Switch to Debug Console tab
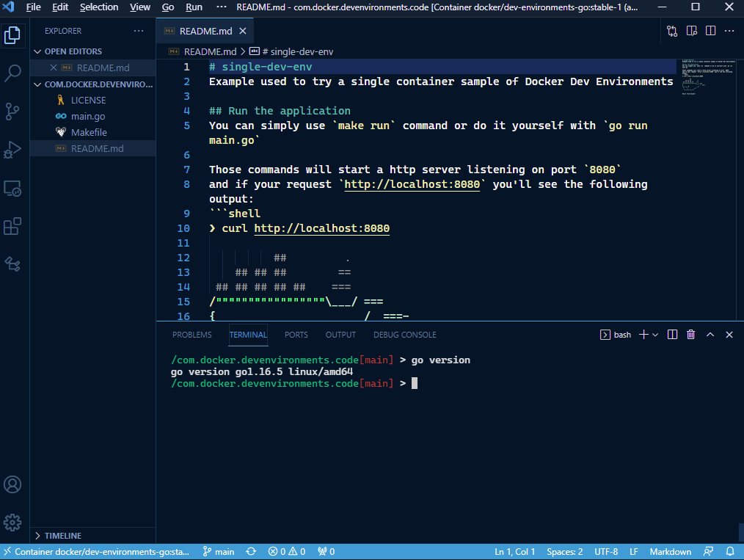 [x=405, y=335]
